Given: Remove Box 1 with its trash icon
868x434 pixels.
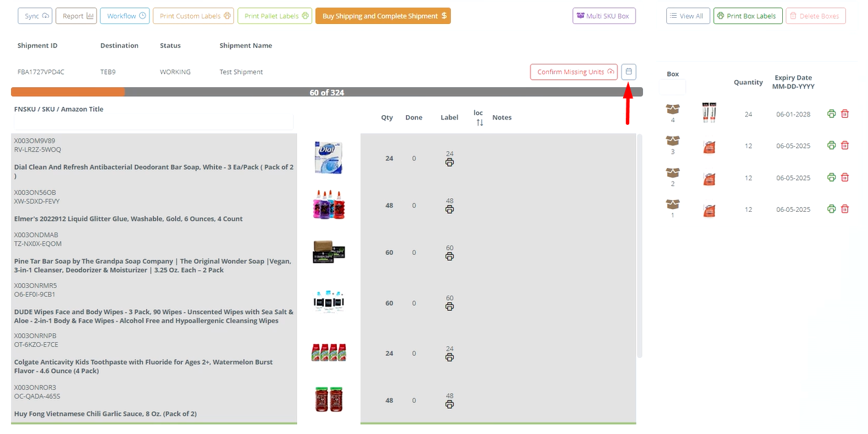Looking at the screenshot, I should point(845,208).
